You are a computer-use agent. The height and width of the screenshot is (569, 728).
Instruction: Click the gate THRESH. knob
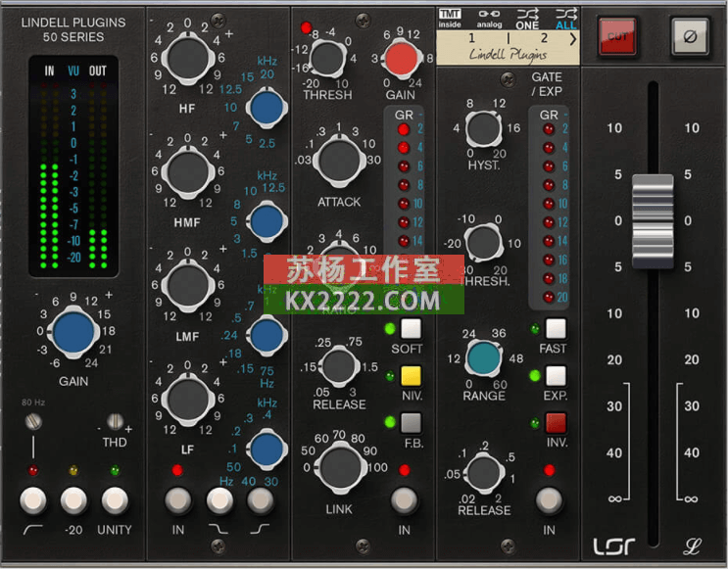click(x=484, y=243)
